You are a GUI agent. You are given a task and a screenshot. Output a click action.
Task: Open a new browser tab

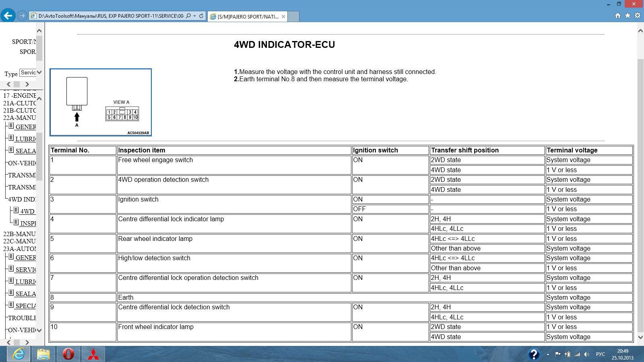pyautogui.click(x=294, y=16)
